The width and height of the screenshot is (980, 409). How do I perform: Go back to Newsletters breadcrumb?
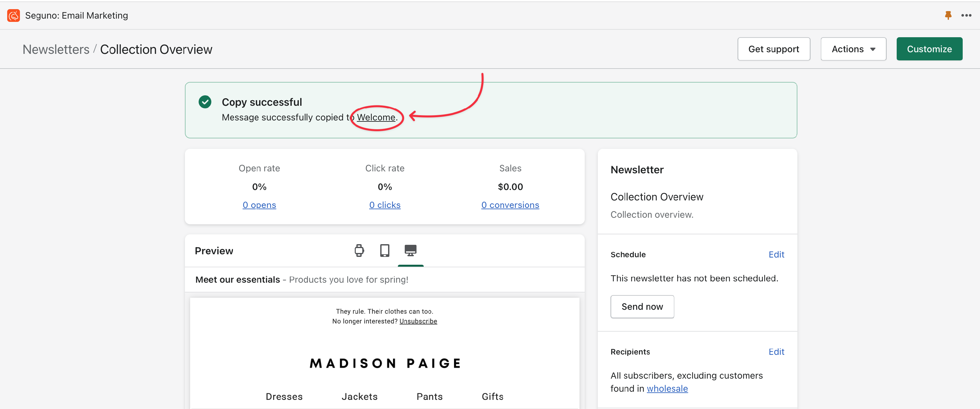click(x=56, y=49)
